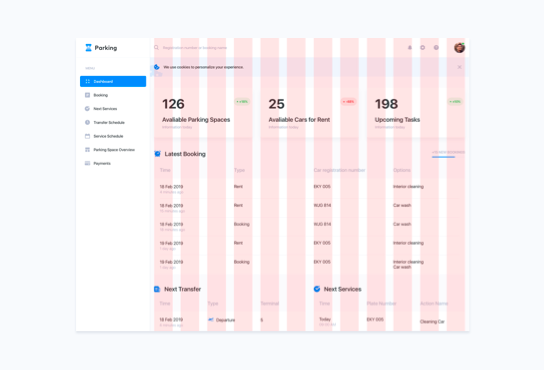Open the user profile avatar
This screenshot has width=544, height=370.
[459, 48]
